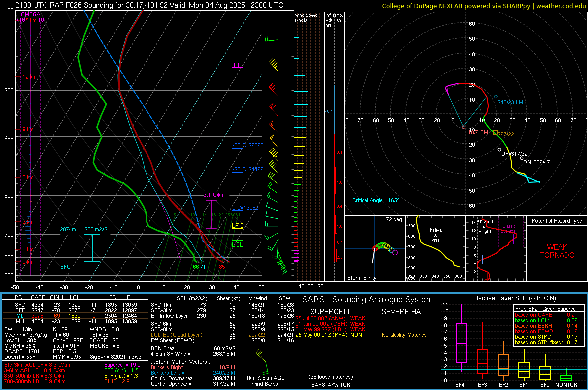Click the 'MeanW = 13.7g/kg' value
Viewport: 588px width, 390px height.
[x=26, y=335]
